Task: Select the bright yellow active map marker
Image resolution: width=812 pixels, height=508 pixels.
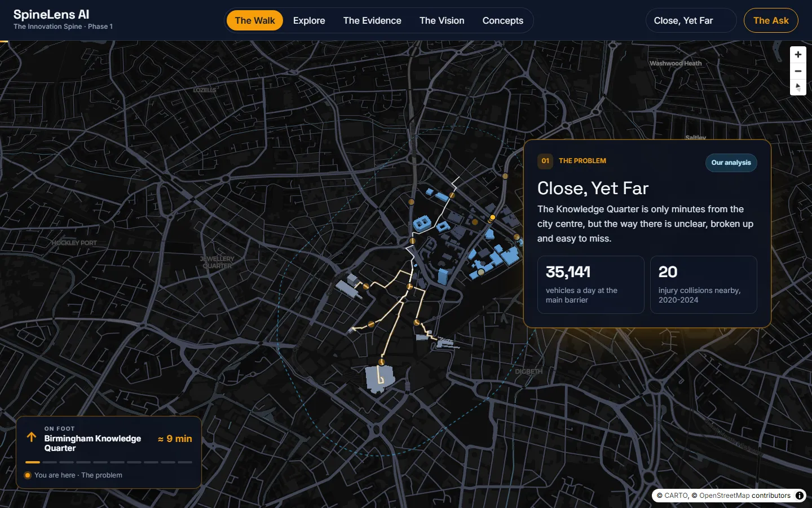Action: (492, 217)
